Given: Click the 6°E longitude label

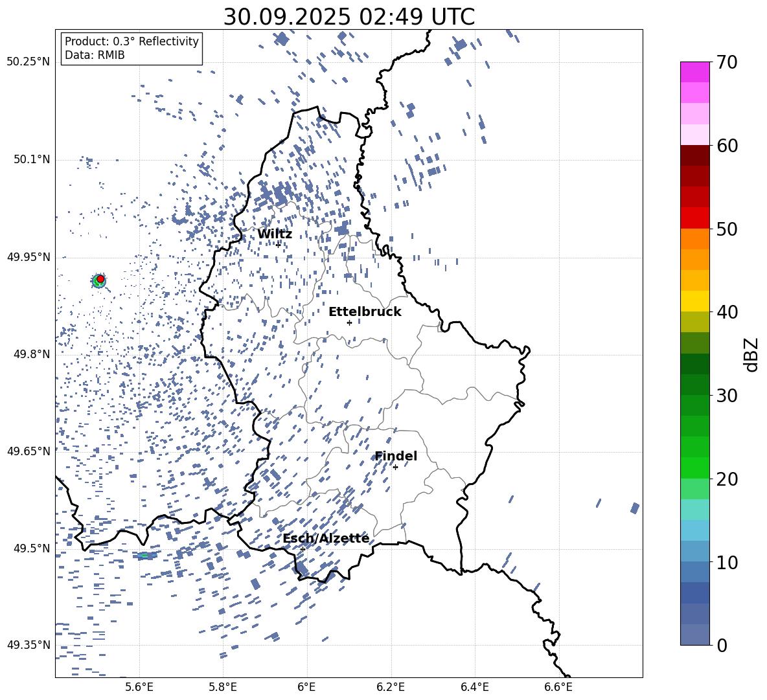Looking at the screenshot, I should [306, 688].
